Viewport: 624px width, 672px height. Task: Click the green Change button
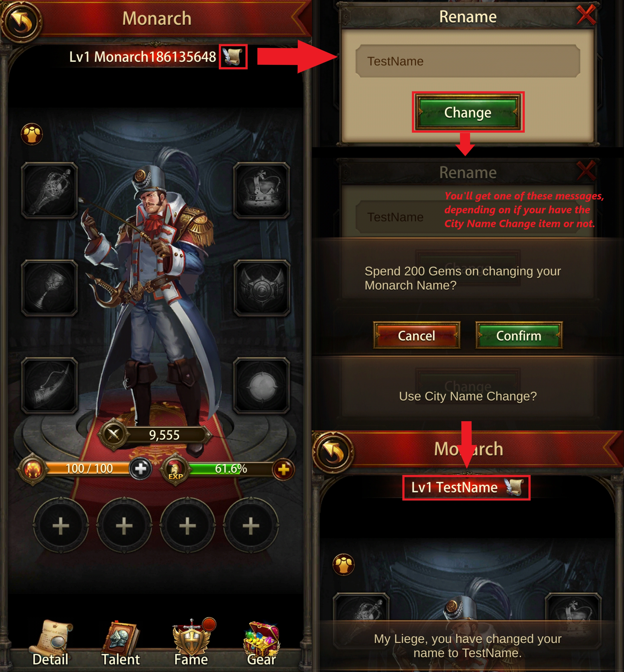tap(468, 112)
